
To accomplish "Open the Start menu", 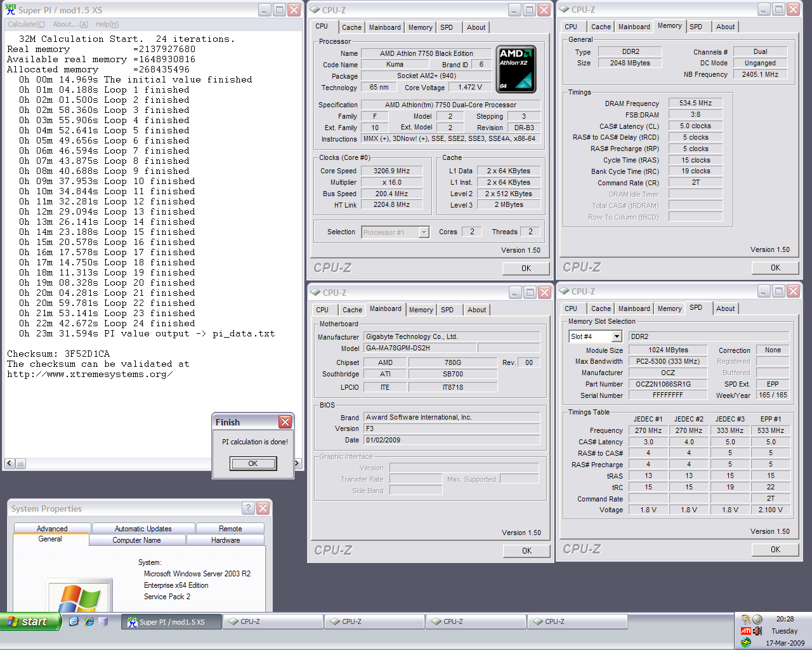I will coord(30,621).
